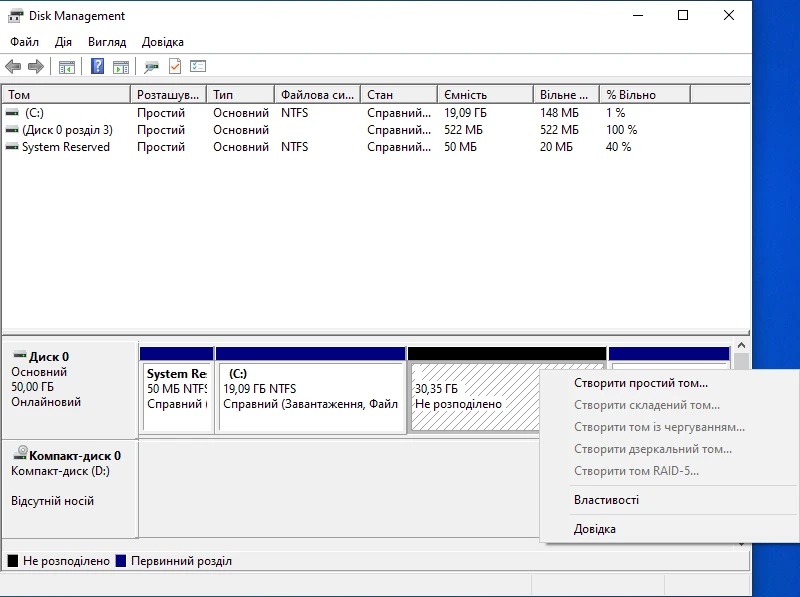Open the Дія menu
Screen dimensions: 800x597
(63, 42)
